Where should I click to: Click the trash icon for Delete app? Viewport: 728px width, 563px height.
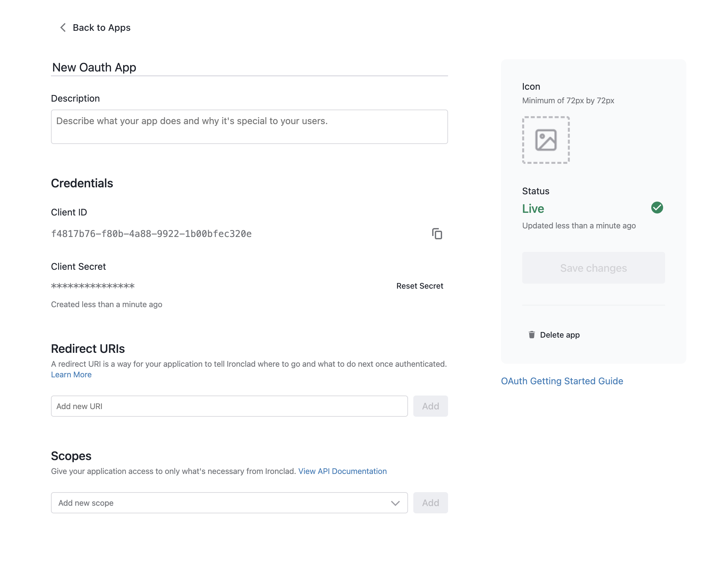point(532,335)
